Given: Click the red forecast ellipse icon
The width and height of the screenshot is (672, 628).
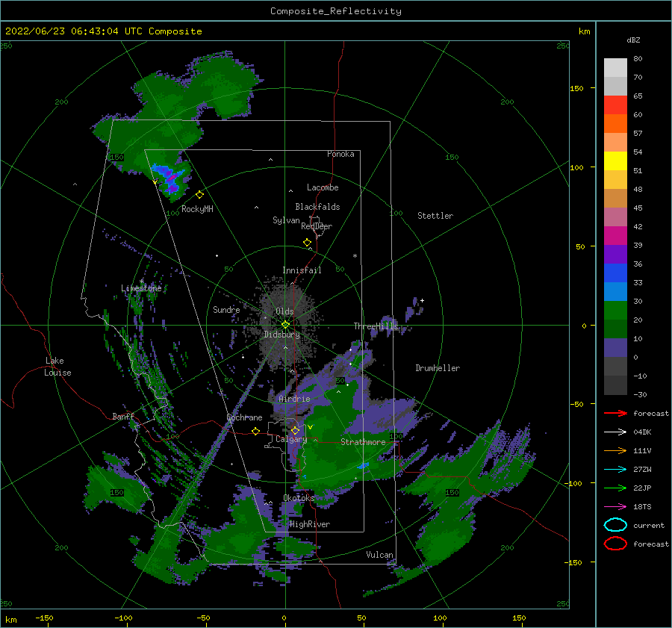Looking at the screenshot, I should pos(615,544).
